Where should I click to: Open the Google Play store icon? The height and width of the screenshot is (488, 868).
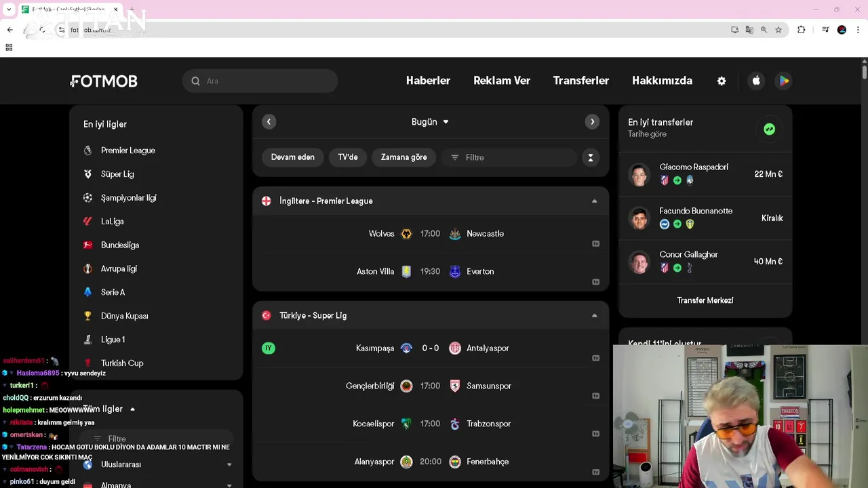tap(784, 81)
